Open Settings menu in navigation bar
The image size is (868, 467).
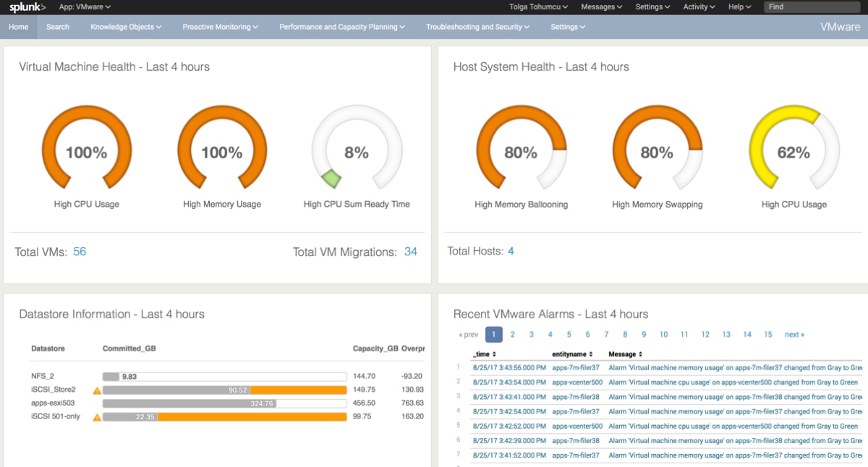pos(568,27)
